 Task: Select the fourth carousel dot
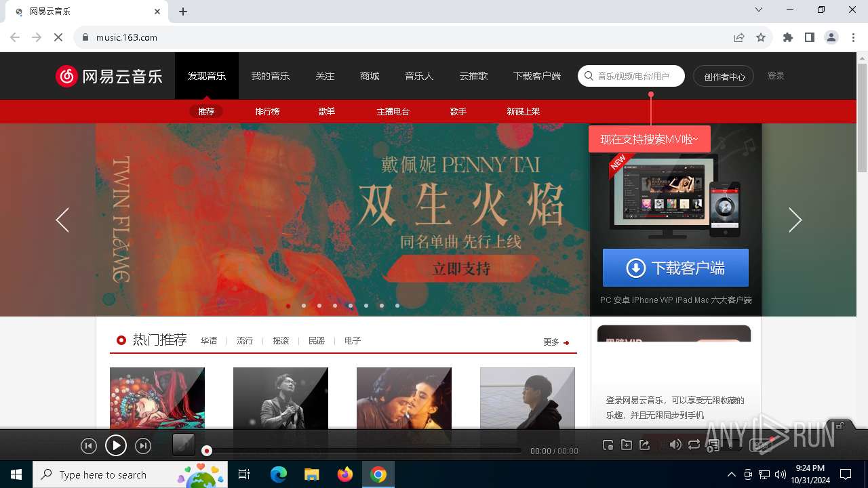point(335,306)
